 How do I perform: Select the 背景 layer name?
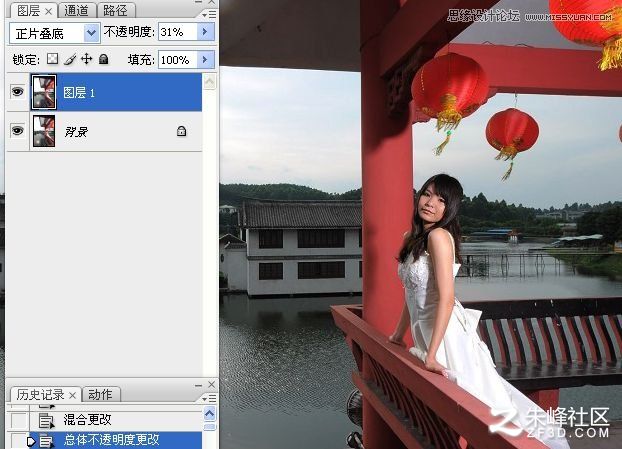[x=76, y=132]
